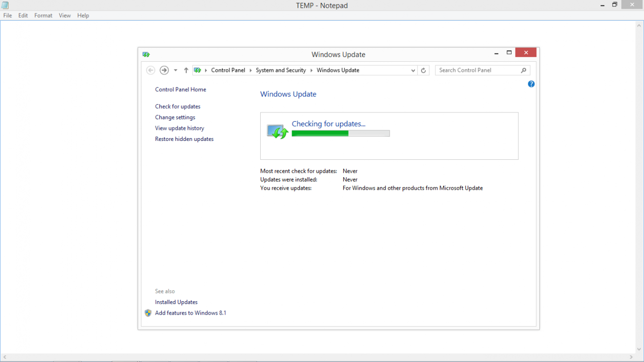644x362 pixels.
Task: Click the Check for updates link
Action: pos(178,107)
